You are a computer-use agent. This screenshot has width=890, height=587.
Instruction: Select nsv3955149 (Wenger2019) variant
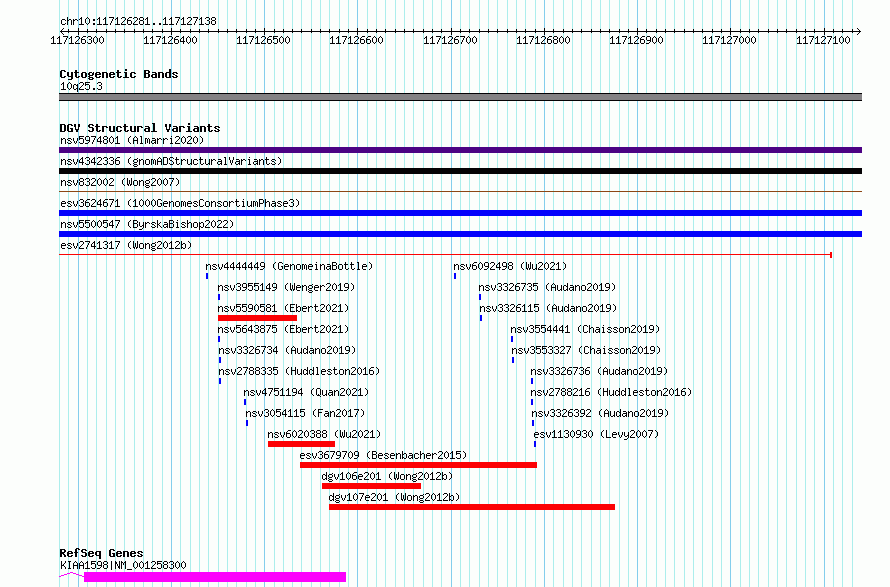click(x=286, y=287)
